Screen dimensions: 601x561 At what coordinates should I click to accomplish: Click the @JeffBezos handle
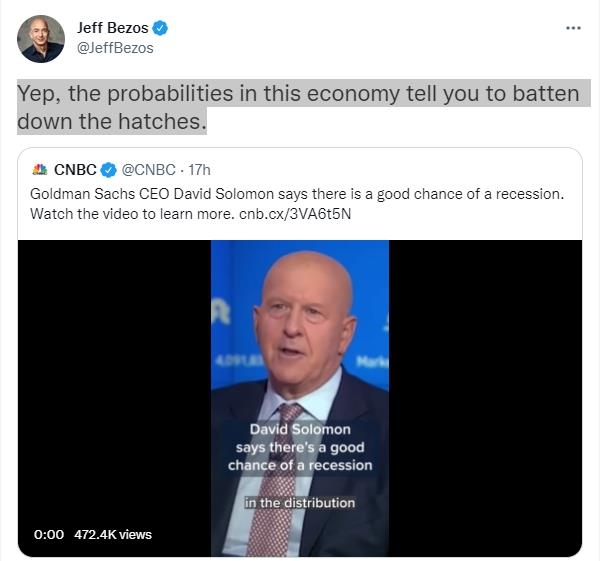[115, 47]
